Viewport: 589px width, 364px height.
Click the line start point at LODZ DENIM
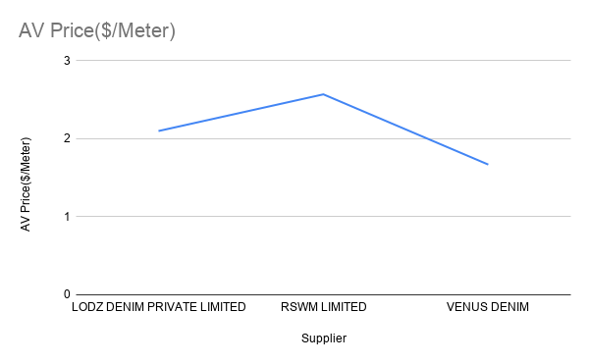(159, 130)
